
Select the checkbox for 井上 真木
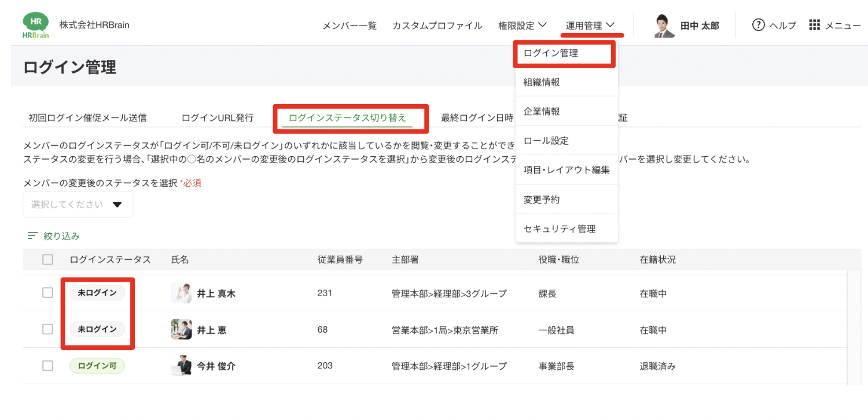tap(47, 293)
